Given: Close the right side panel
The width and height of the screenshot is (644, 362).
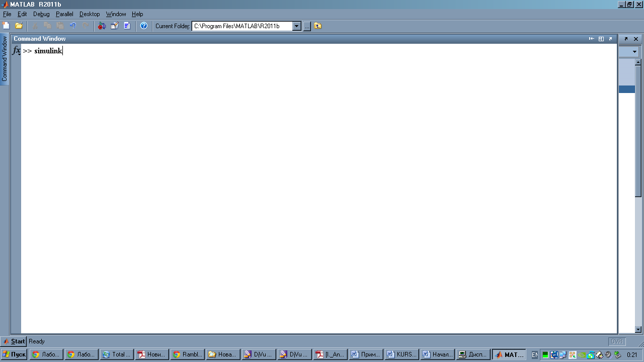Looking at the screenshot, I should 636,39.
